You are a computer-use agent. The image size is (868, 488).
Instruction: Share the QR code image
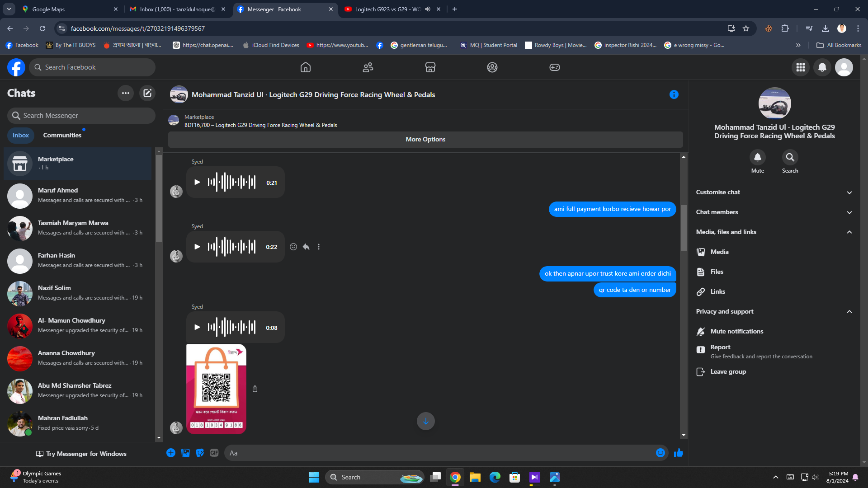point(255,389)
